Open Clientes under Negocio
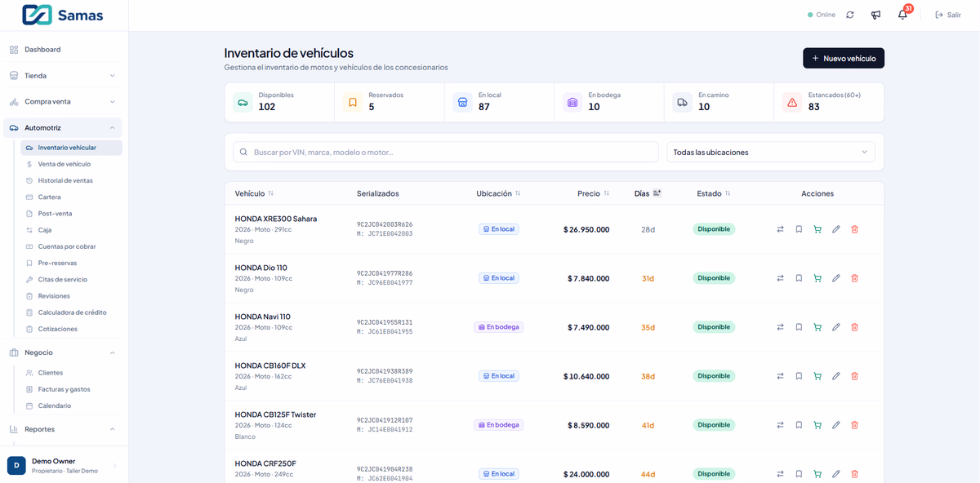The height and width of the screenshot is (483, 980). click(71, 373)
